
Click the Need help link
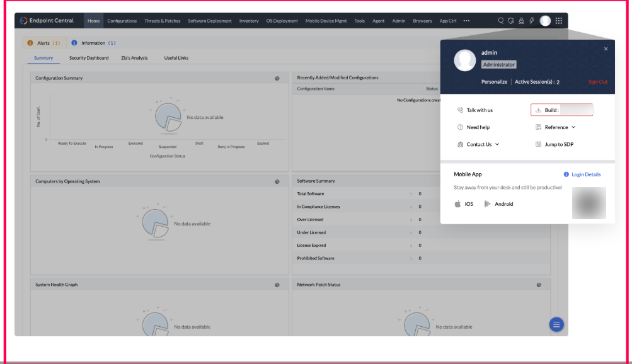pos(478,127)
